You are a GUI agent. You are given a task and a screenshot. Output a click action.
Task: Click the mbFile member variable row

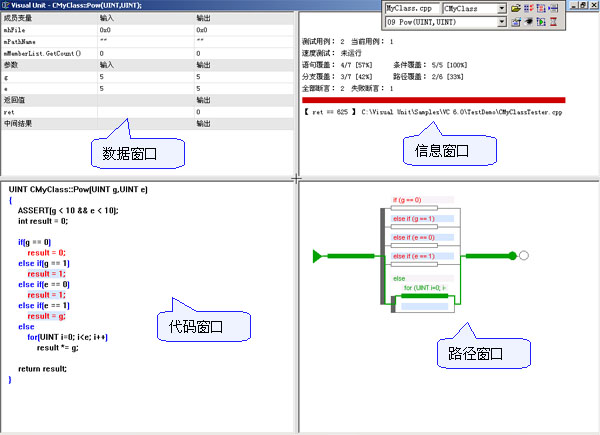[x=147, y=30]
